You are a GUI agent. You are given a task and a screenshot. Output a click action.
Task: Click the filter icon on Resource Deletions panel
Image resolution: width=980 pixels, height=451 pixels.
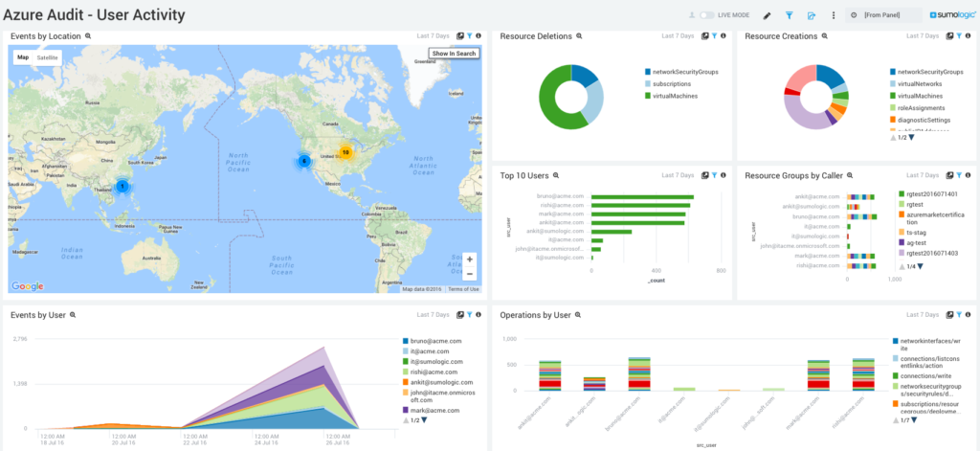pyautogui.click(x=714, y=36)
